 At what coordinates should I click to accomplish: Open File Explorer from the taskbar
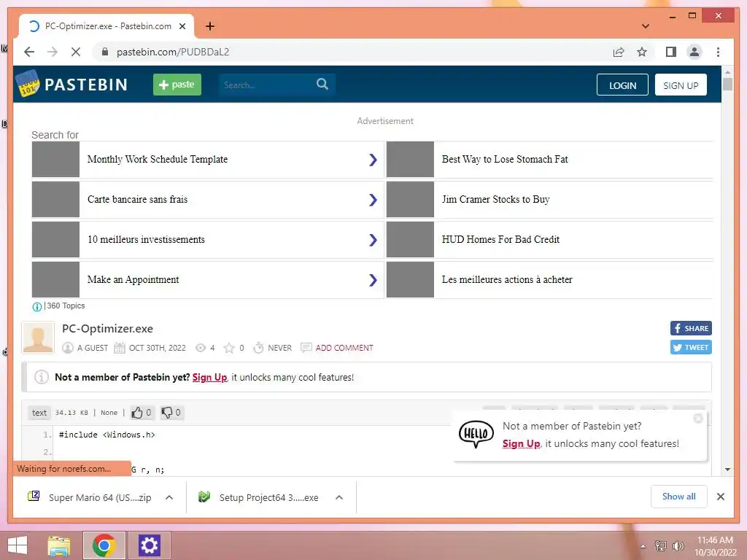pyautogui.click(x=59, y=545)
